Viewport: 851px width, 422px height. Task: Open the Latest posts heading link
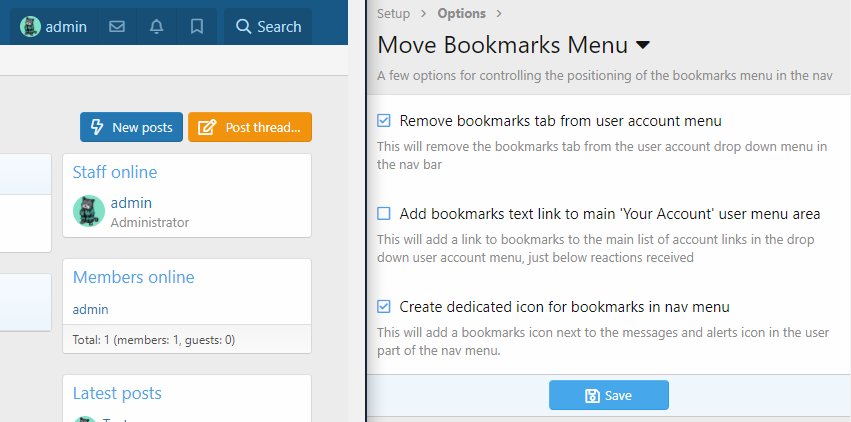[117, 393]
